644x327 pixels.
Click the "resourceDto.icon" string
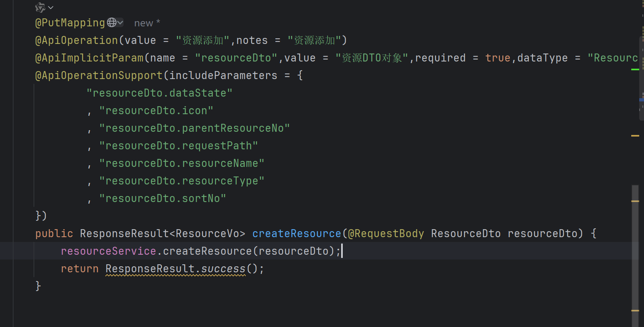coord(156,111)
